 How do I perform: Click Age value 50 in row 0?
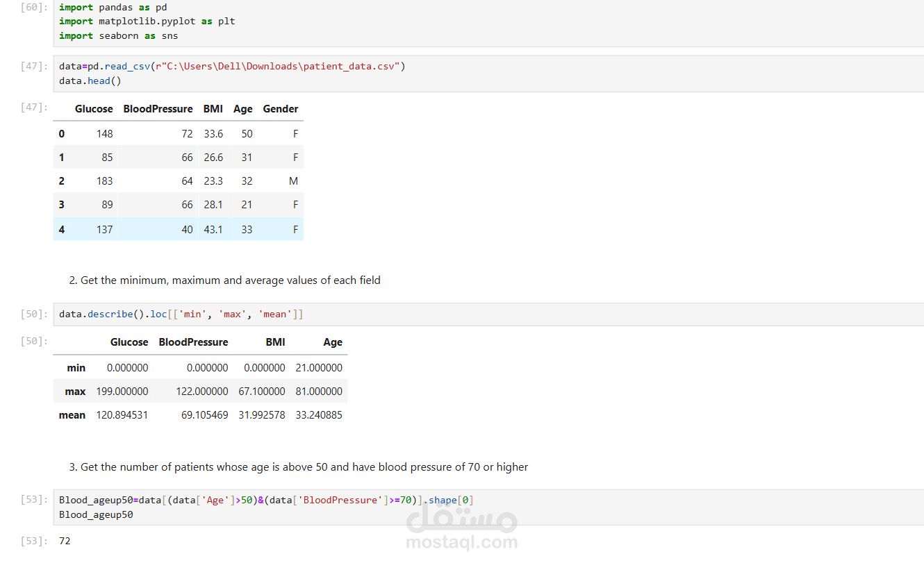247,134
